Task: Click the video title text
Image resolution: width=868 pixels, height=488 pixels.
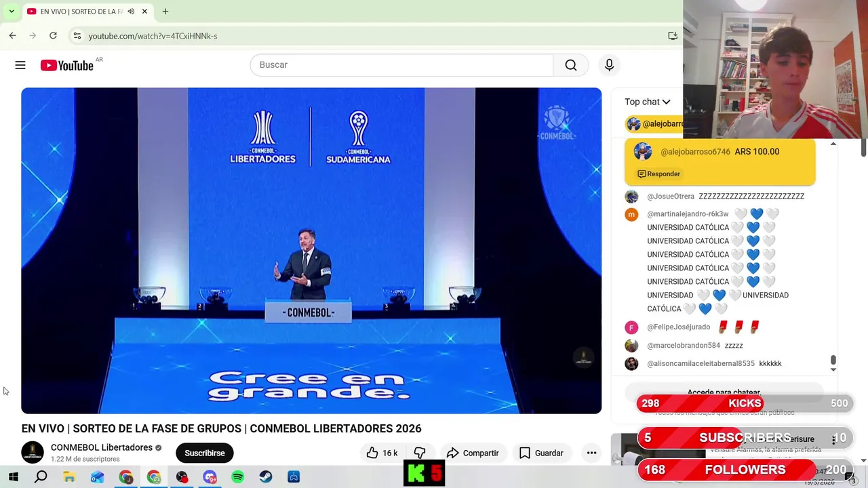Action: tap(221, 428)
